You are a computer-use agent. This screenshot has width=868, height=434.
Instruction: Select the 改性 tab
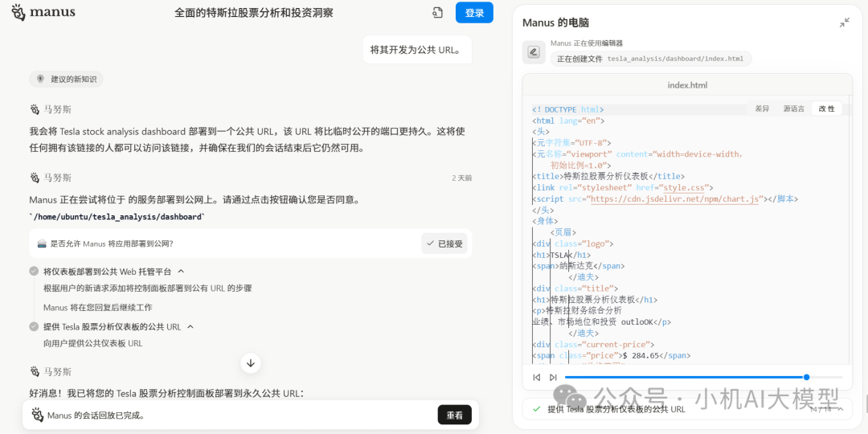826,108
